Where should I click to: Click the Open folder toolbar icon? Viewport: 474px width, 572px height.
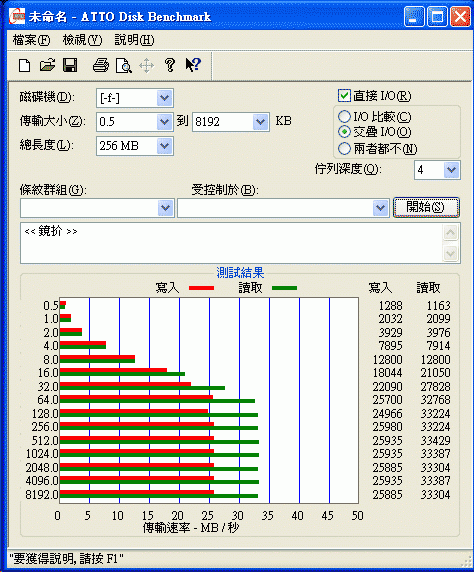click(x=47, y=66)
